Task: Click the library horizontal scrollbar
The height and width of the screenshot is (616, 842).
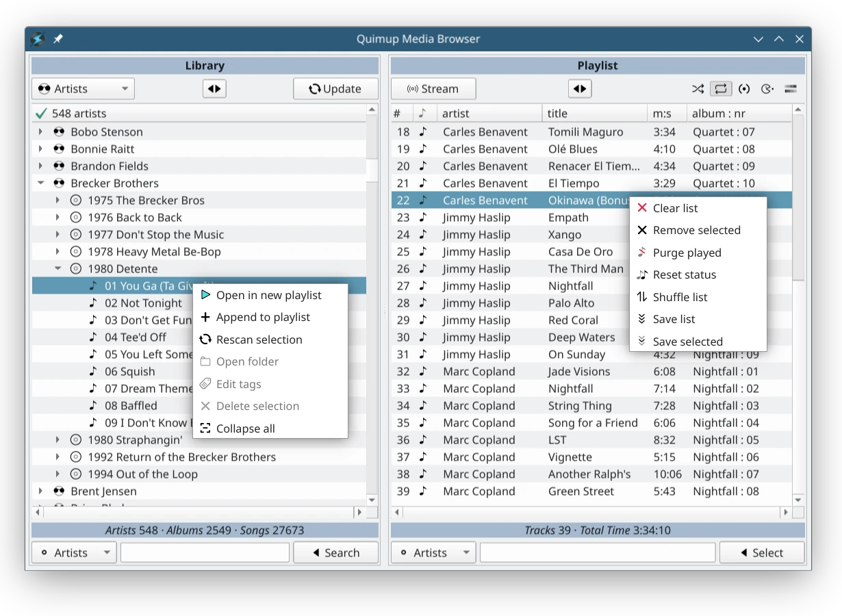Action: tap(199, 512)
